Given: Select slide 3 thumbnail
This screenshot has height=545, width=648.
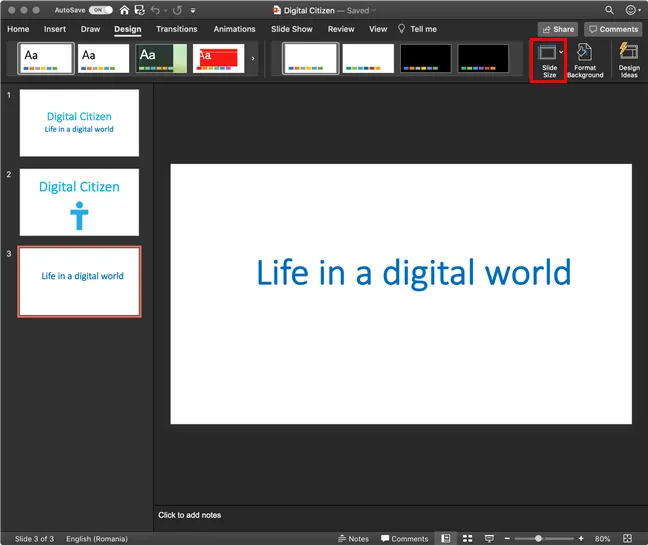Looking at the screenshot, I should point(79,282).
